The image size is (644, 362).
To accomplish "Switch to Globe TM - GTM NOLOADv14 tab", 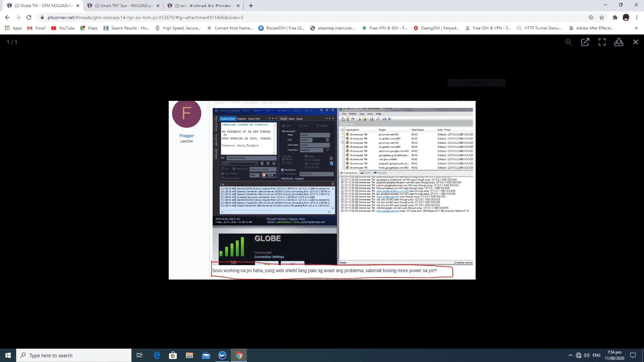I will click(x=43, y=6).
